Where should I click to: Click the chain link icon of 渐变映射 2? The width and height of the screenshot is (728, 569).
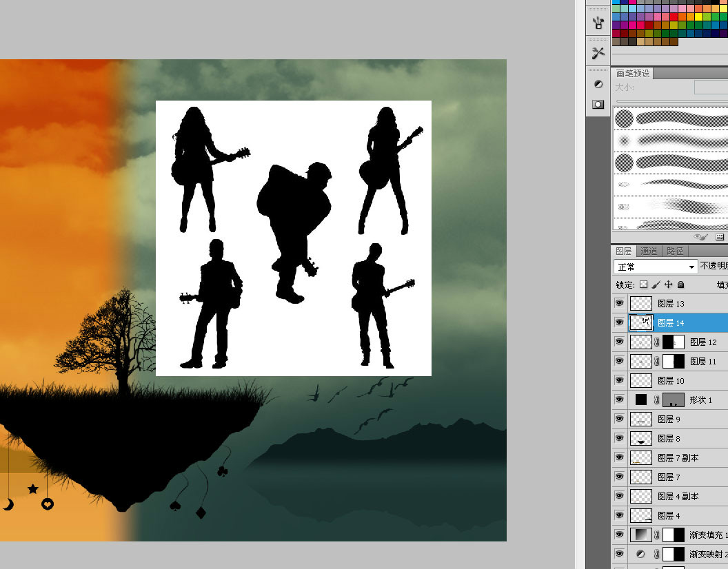(657, 554)
